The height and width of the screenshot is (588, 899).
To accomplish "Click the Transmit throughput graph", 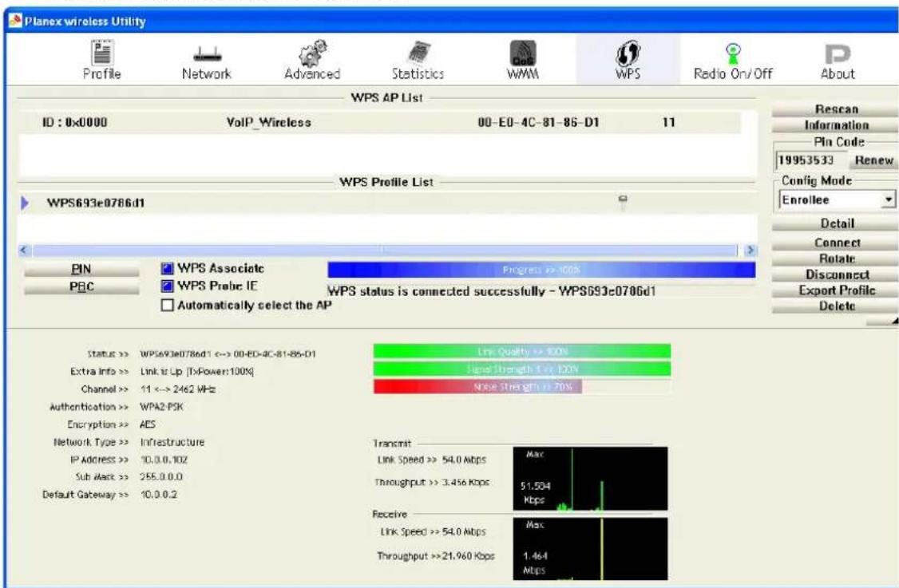I will click(x=590, y=479).
